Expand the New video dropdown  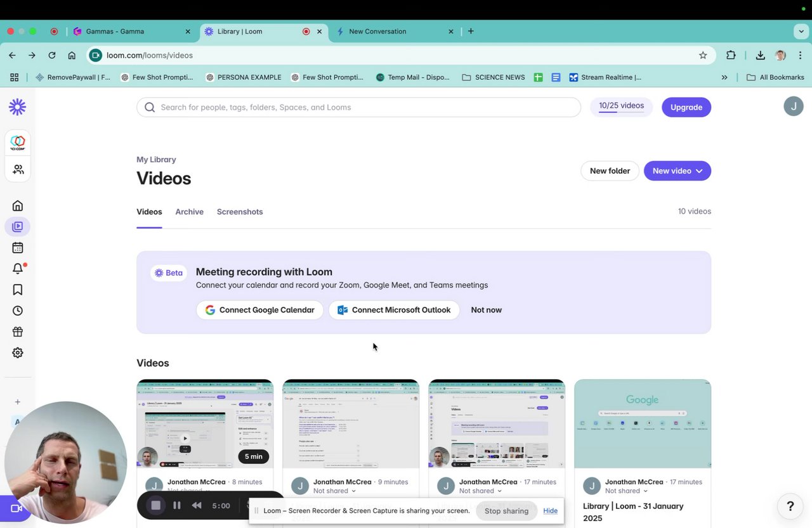click(678, 171)
